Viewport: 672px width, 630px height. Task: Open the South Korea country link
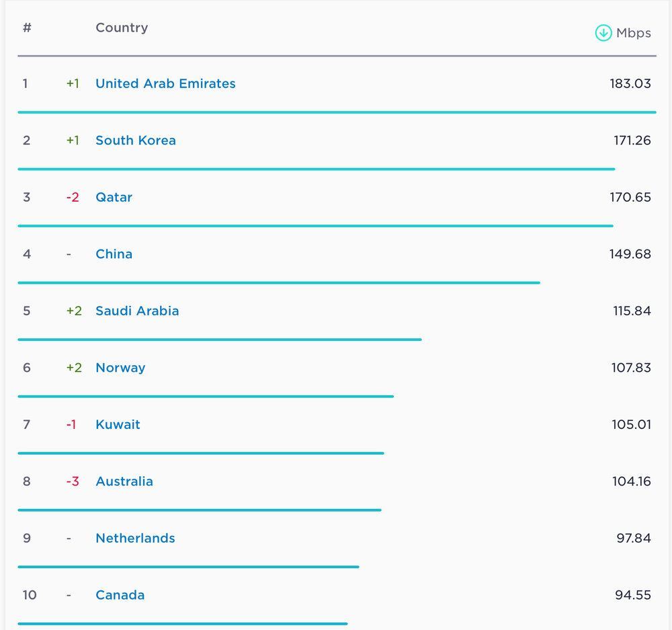(136, 141)
